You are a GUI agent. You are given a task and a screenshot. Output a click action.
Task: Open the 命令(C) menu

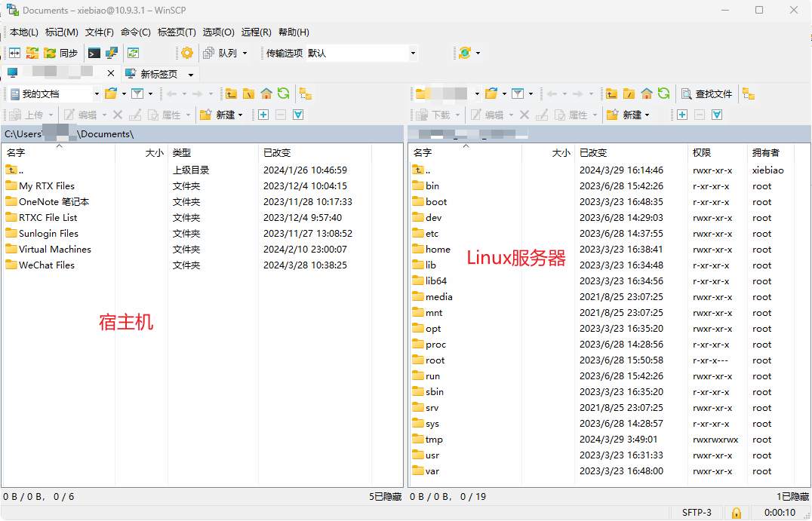click(135, 32)
